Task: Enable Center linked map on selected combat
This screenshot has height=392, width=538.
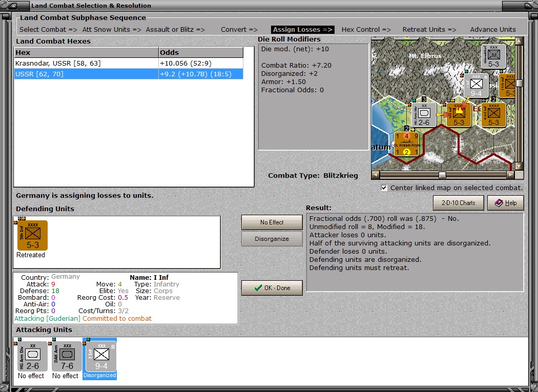Action: point(384,188)
